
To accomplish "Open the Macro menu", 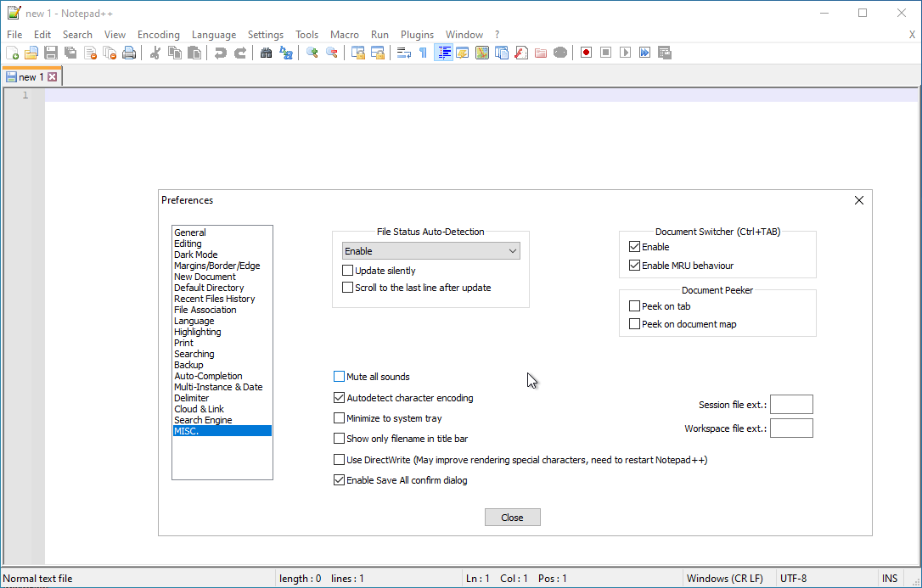I will coord(345,35).
